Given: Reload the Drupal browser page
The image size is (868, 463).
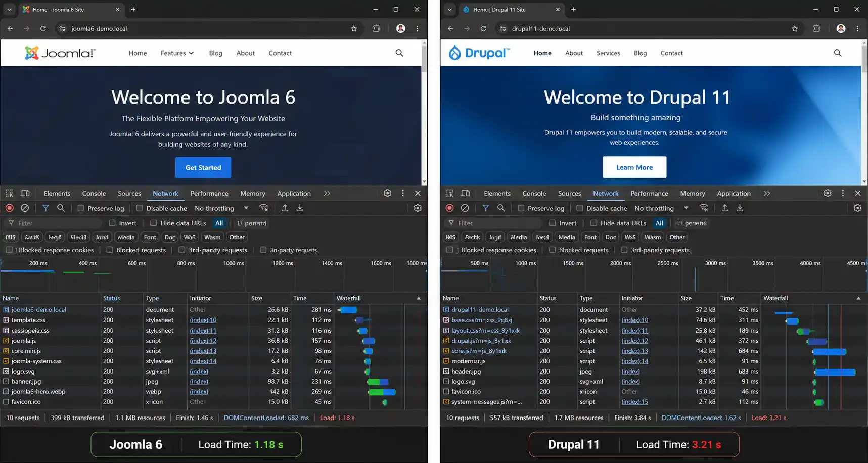Looking at the screenshot, I should pyautogui.click(x=483, y=29).
